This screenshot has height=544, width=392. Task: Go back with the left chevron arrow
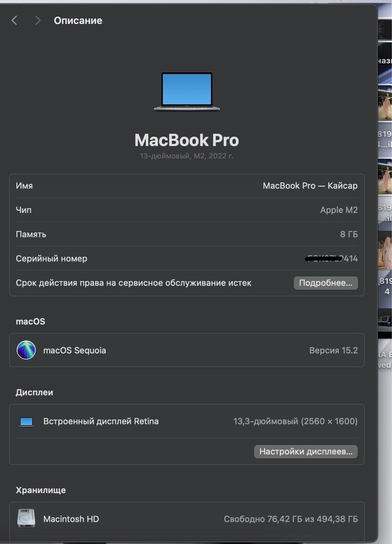pos(14,21)
